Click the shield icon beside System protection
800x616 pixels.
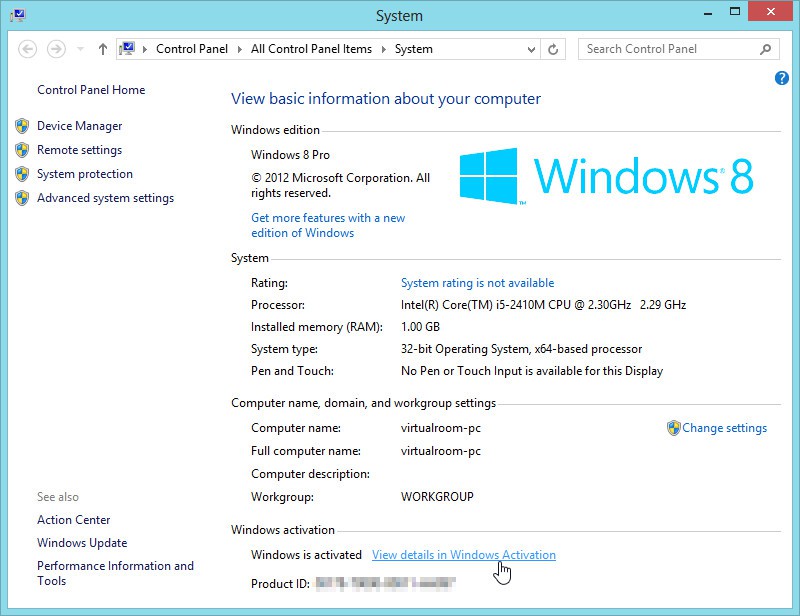point(22,174)
